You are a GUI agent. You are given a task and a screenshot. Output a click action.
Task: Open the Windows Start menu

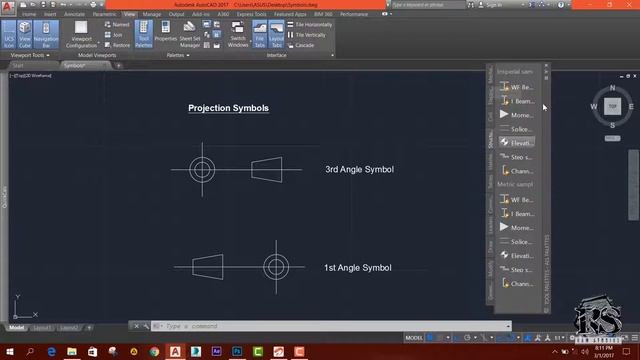(x=9, y=351)
